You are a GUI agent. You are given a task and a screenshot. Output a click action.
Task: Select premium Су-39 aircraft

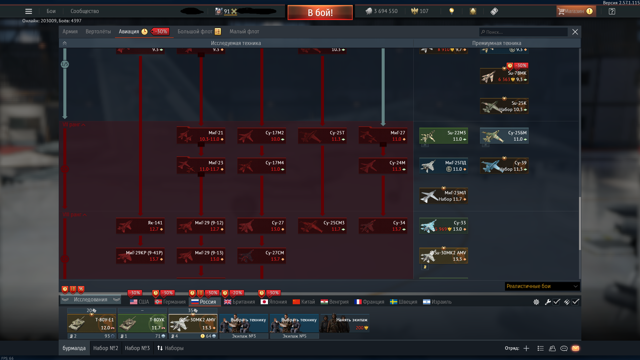pyautogui.click(x=504, y=166)
